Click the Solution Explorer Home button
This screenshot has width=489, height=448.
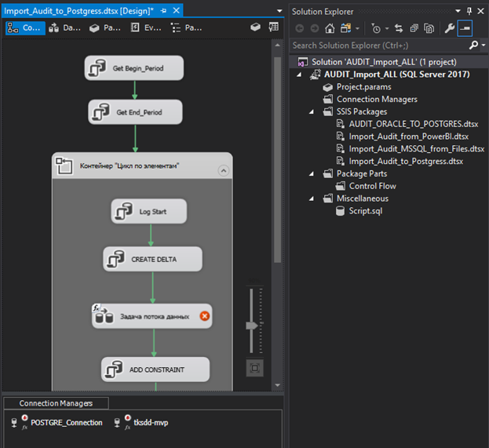(x=330, y=28)
